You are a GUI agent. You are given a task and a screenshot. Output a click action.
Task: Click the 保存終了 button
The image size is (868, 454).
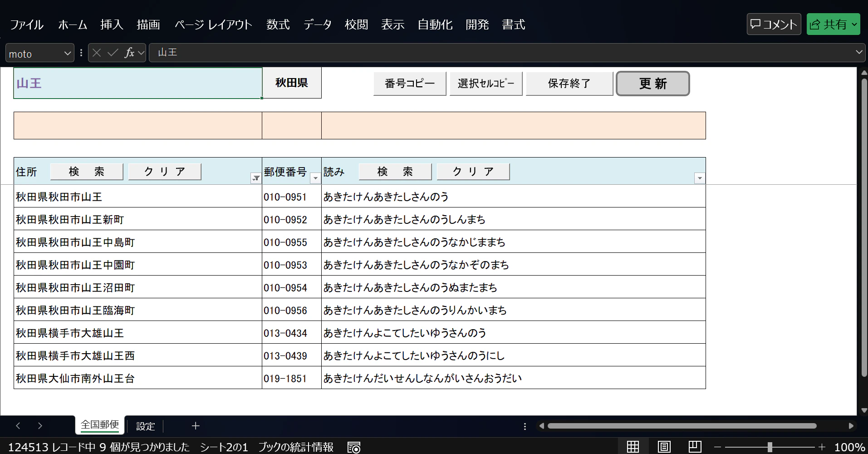tap(569, 84)
